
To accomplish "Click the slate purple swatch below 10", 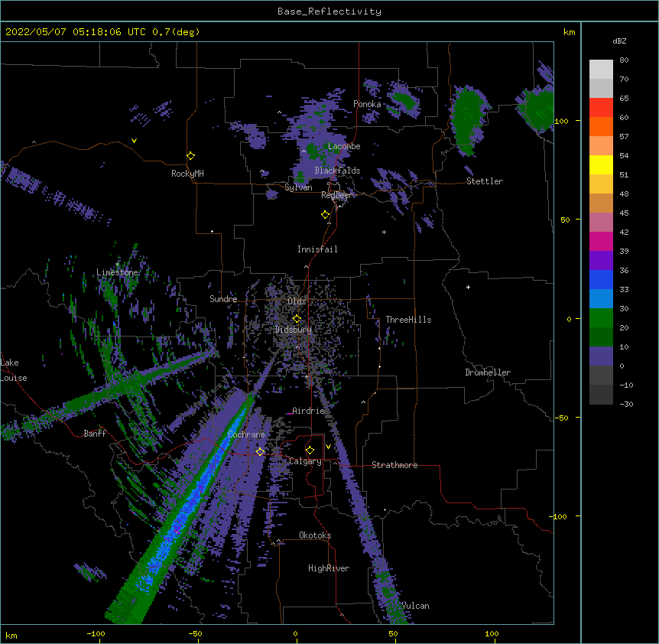I will (x=601, y=356).
